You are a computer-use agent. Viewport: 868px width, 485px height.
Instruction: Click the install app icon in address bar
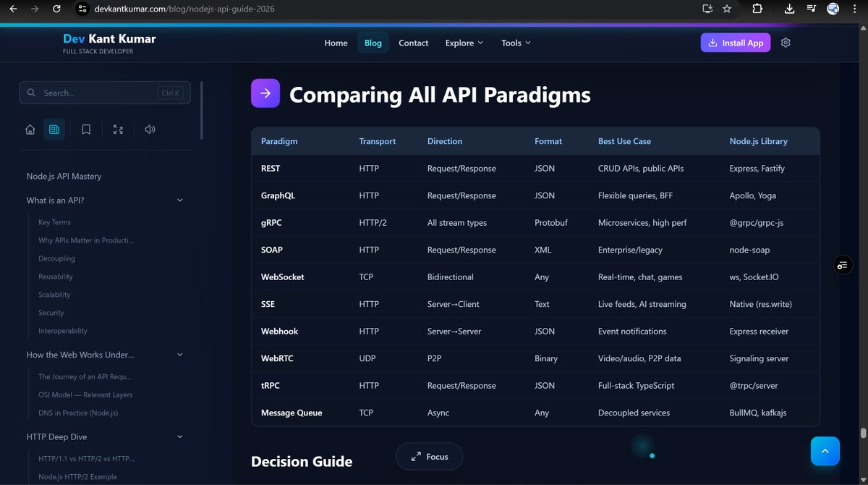(707, 9)
